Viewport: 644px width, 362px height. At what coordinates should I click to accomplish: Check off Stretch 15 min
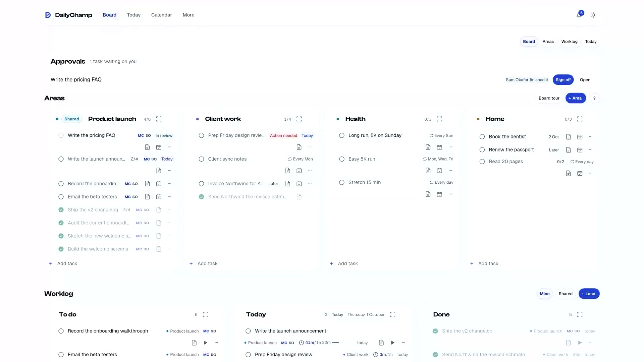342,182
